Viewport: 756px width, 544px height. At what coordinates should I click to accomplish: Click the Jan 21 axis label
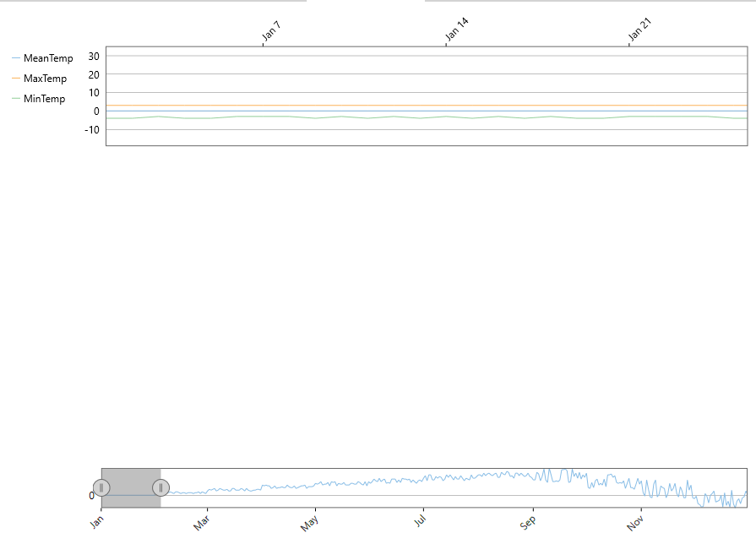pyautogui.click(x=639, y=30)
